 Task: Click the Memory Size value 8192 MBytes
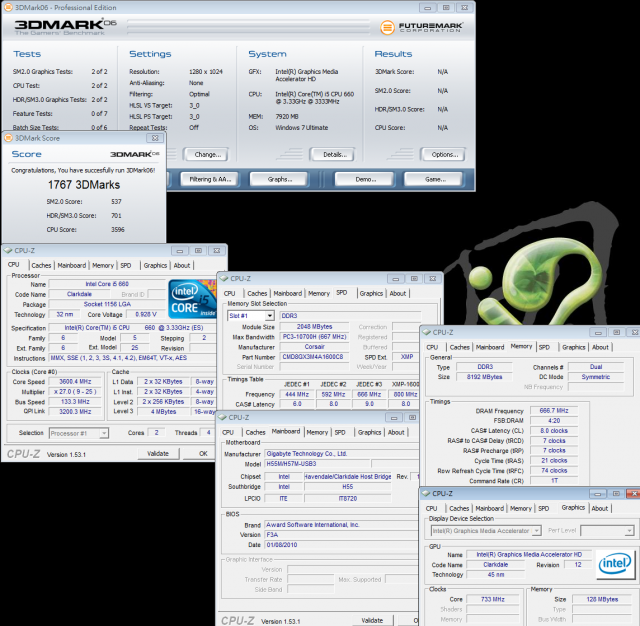point(484,377)
